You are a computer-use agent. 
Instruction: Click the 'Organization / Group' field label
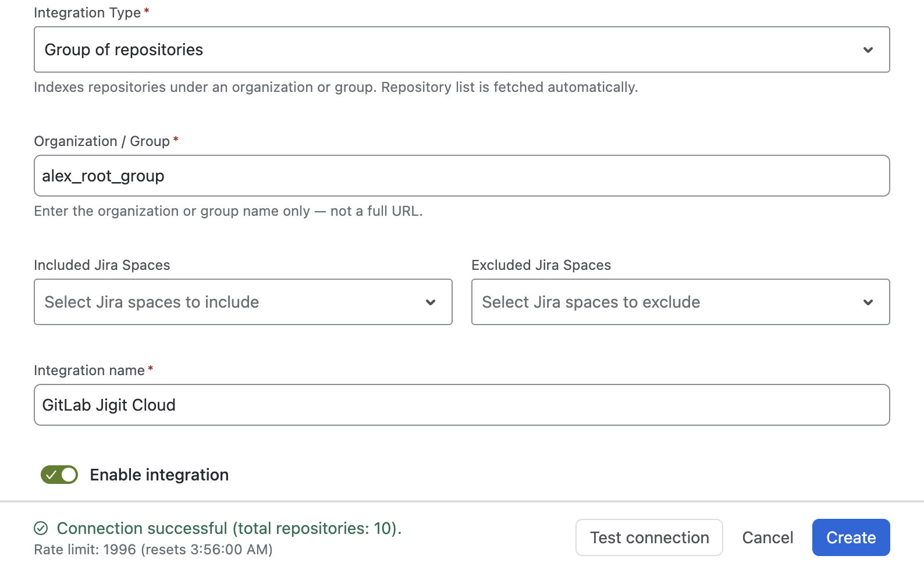[x=102, y=141]
